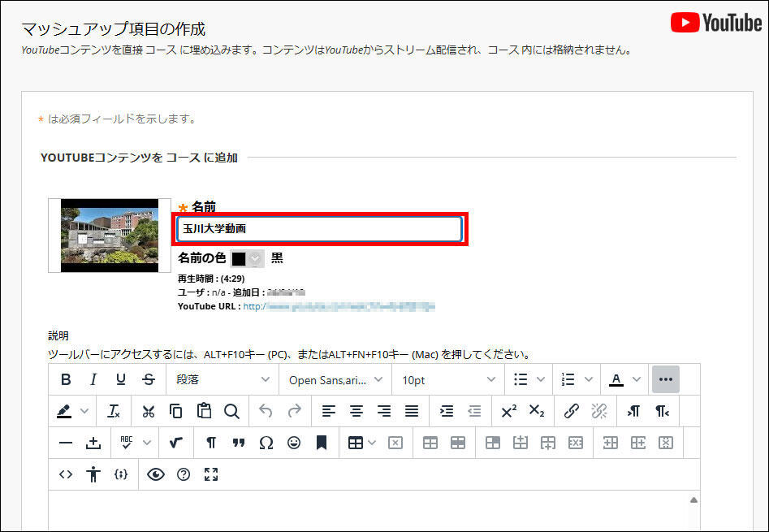Click into the description editor text area
Screen dimensions: 769x532
(x=369, y=510)
